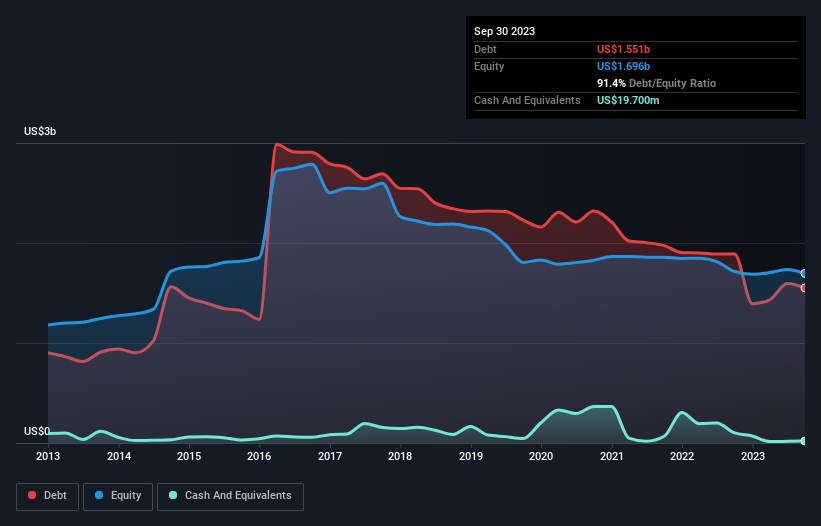Toggle the Cash And Equivalents legend button
821x526 pixels.
point(230,496)
